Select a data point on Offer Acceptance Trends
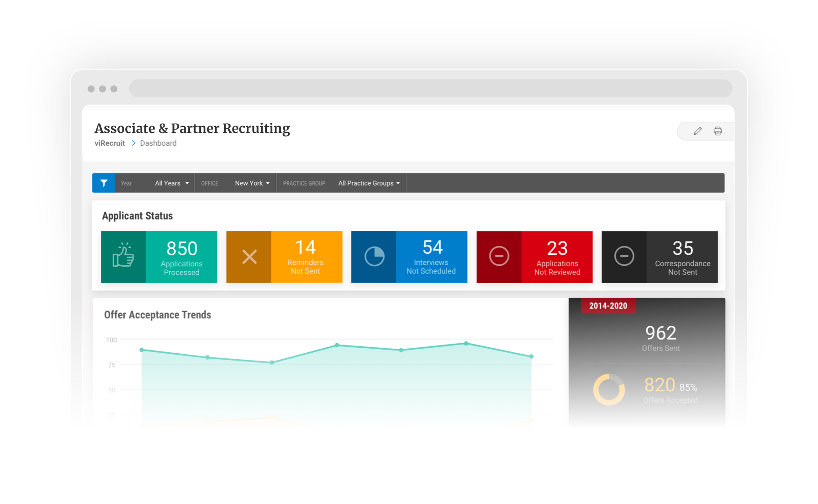The width and height of the screenshot is (818, 504). (x=337, y=345)
